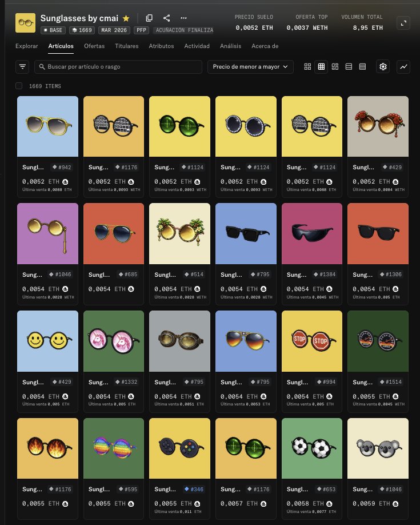Click rarity rank #1384 badge

(325, 274)
